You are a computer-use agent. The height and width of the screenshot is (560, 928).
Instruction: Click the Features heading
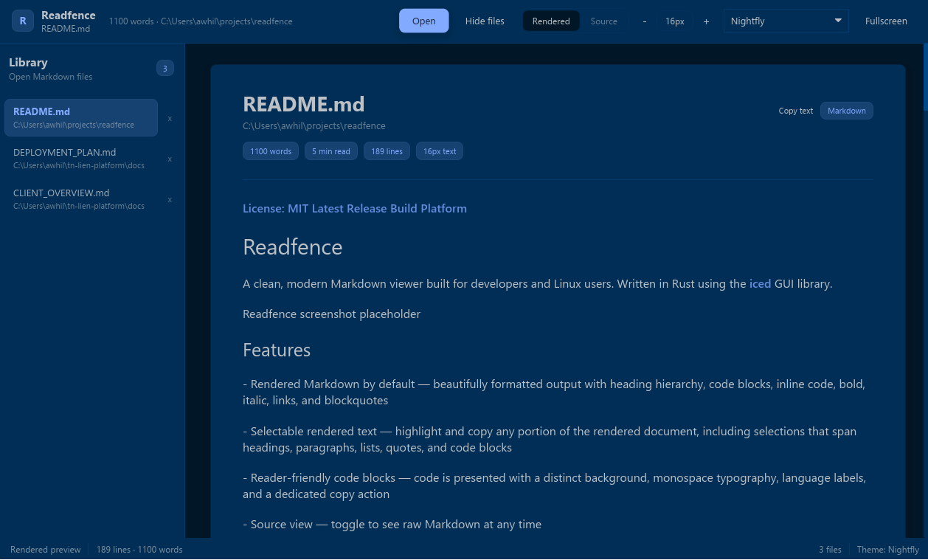pyautogui.click(x=277, y=350)
